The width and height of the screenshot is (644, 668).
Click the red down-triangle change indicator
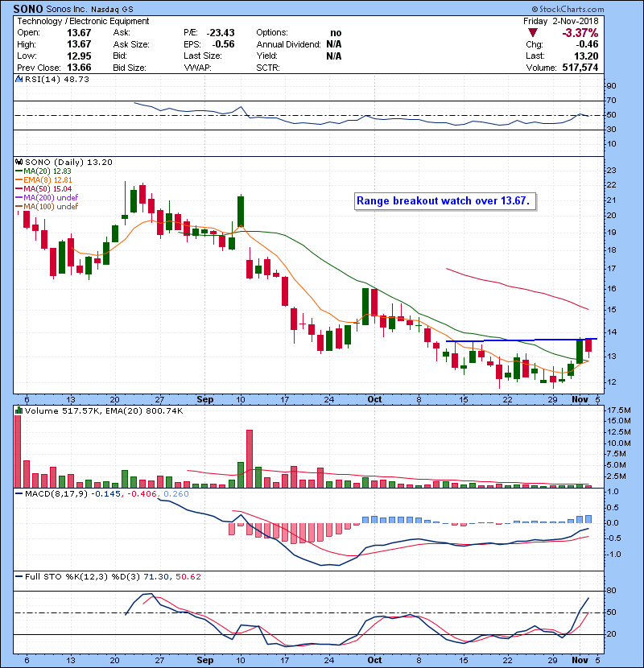tap(532, 32)
